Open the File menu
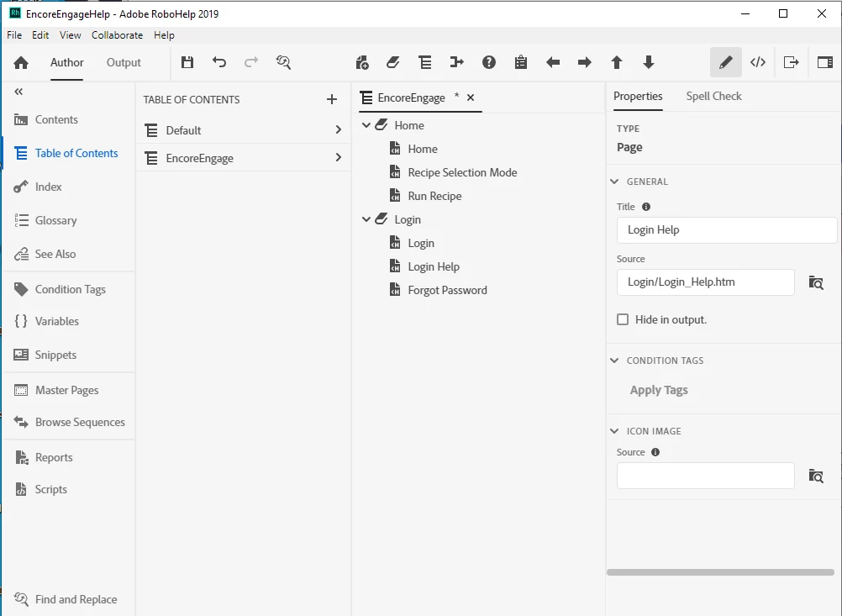 [x=14, y=35]
